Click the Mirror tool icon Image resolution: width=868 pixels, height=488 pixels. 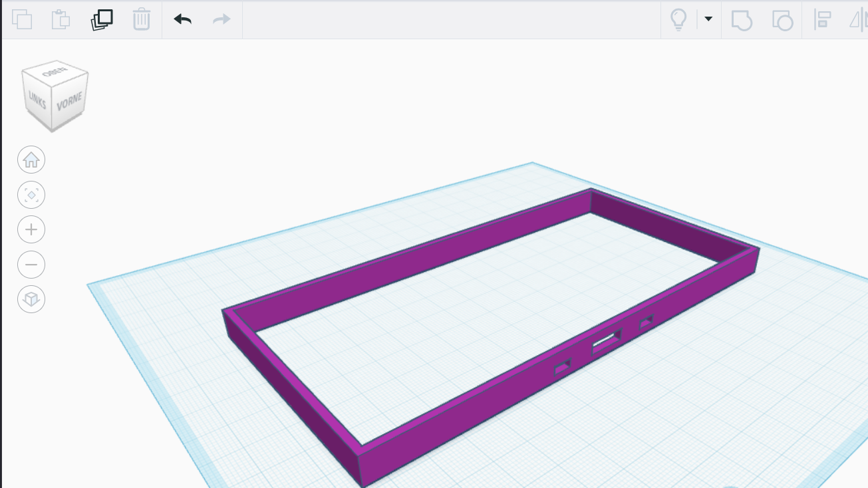858,19
